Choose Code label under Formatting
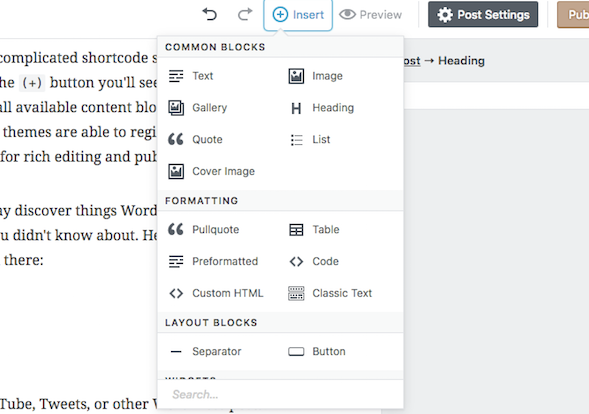Image resolution: width=589 pixels, height=414 pixels. (325, 261)
